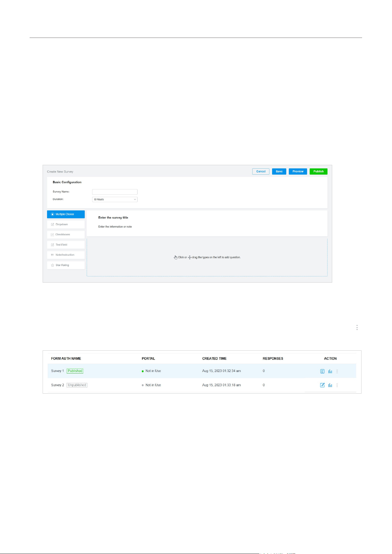Click the gray 'Unpublished' status tag

[x=77, y=385]
